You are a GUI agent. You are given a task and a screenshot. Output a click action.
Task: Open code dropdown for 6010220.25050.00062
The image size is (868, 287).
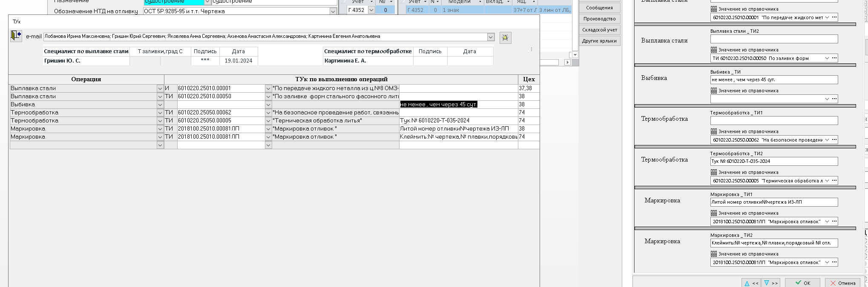[268, 113]
